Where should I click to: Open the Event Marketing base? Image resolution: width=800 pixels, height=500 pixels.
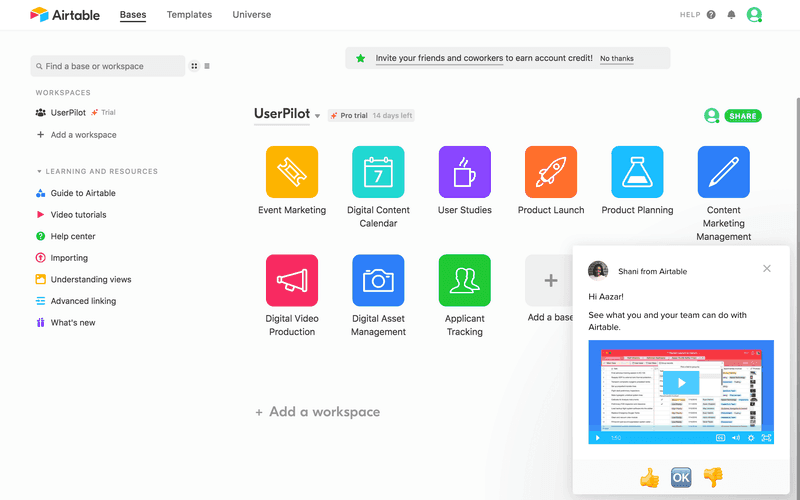click(x=292, y=172)
